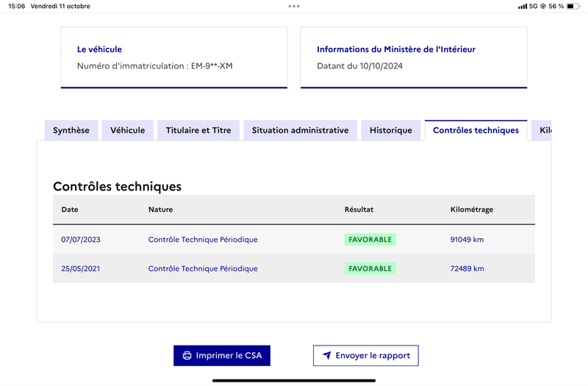
Task: Tap the home indicator bar at bottom
Action: tap(294, 380)
